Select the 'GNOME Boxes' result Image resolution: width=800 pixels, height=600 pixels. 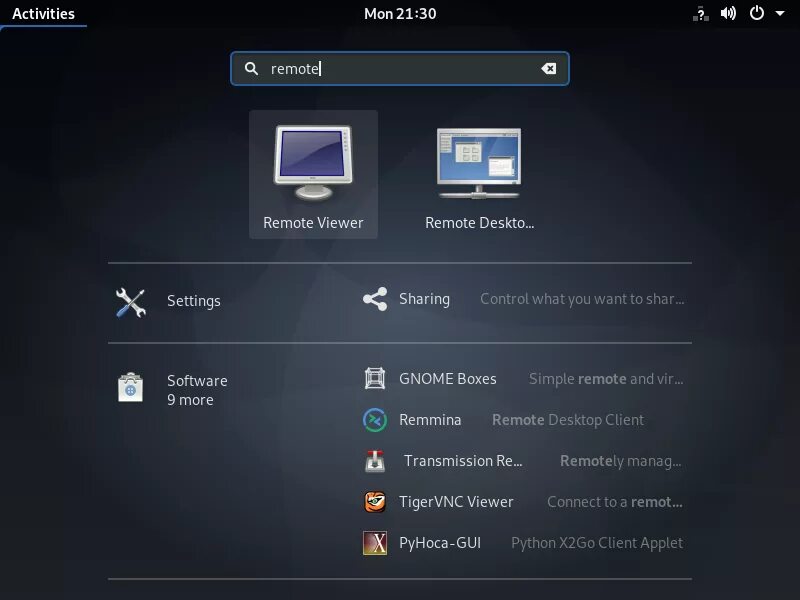coord(447,379)
